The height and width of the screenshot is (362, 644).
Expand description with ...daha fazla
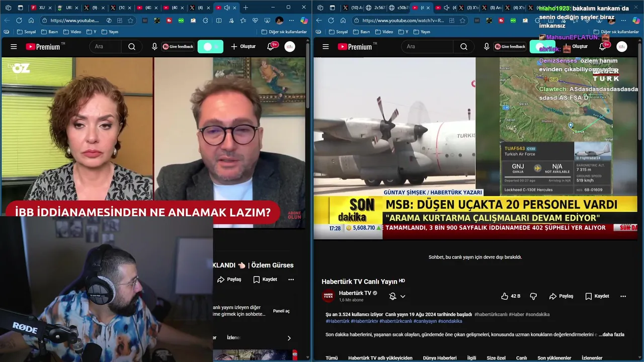(x=611, y=334)
